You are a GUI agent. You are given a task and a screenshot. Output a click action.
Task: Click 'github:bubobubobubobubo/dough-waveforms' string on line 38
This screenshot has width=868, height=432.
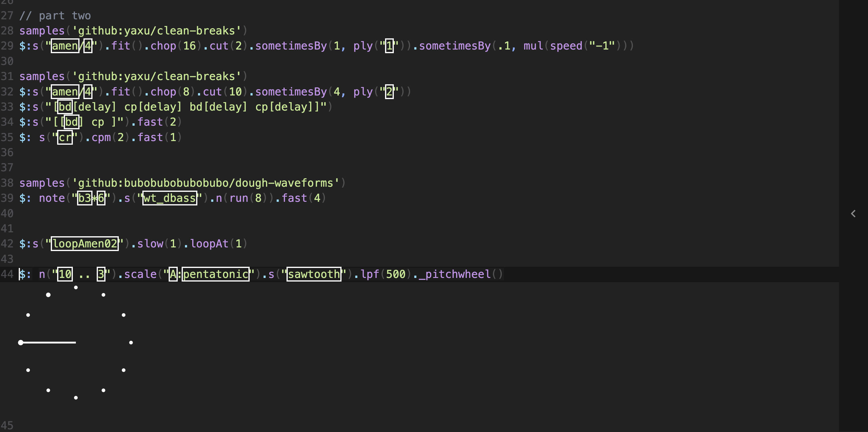pyautogui.click(x=206, y=183)
